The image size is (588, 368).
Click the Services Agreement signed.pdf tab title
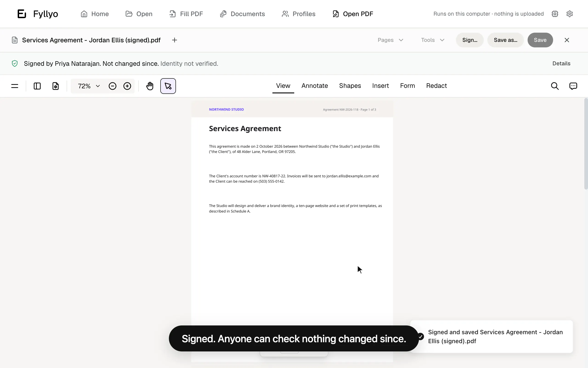[91, 40]
